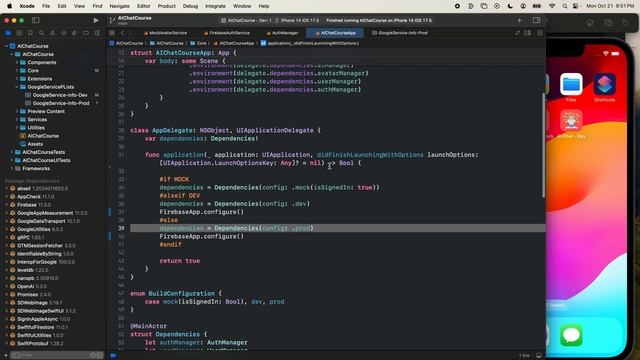Show the Debug navigator
Viewport: 640px width, 360px height.
74,33
